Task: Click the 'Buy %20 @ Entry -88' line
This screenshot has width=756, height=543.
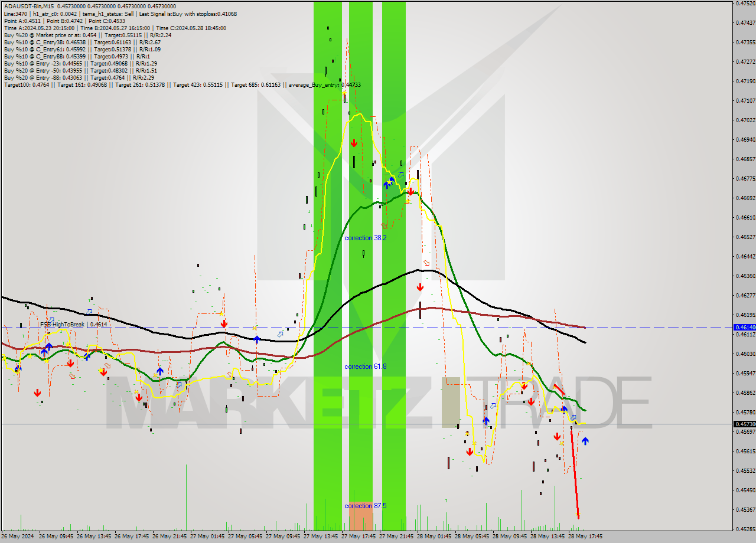Action: click(79, 77)
